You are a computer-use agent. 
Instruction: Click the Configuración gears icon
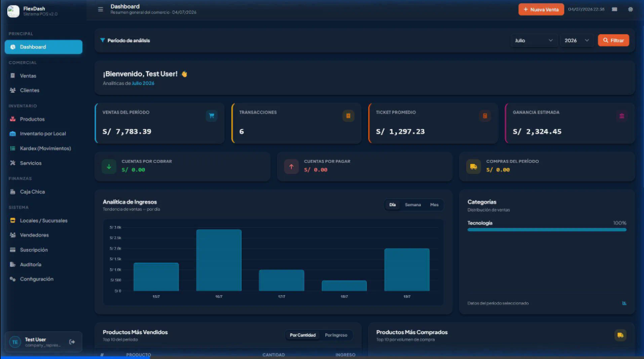(x=13, y=279)
